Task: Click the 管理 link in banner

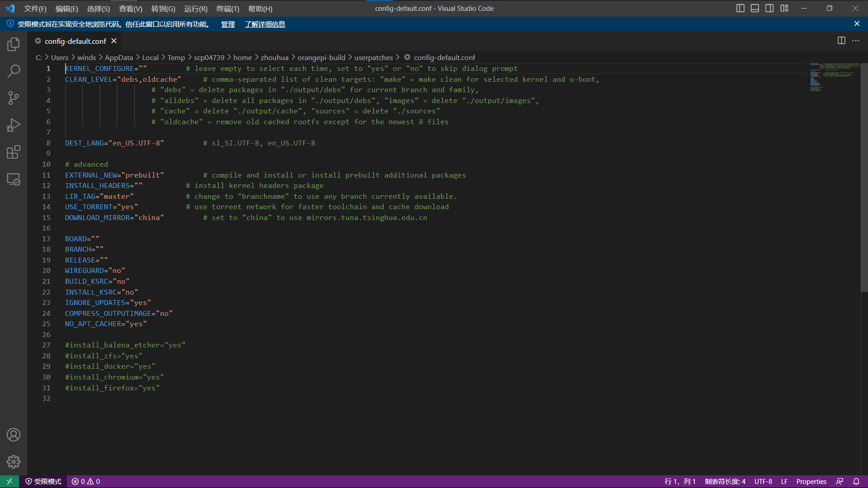Action: point(228,24)
